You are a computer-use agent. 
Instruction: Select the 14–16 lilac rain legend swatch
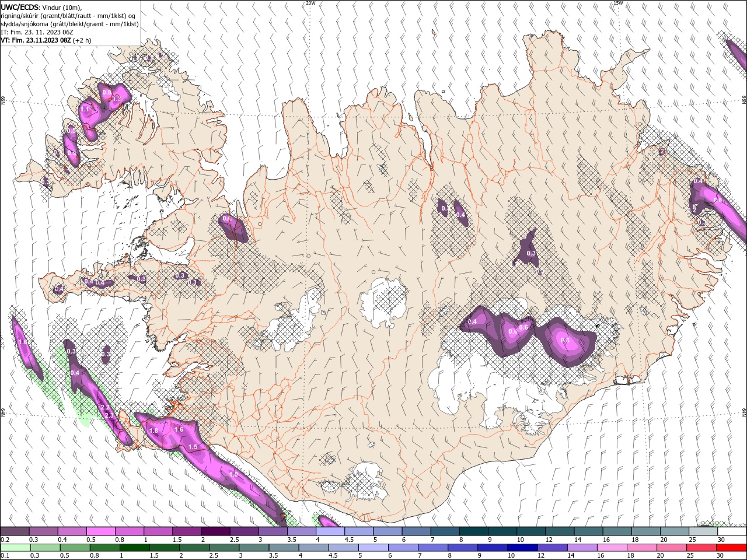pyautogui.click(x=582, y=548)
